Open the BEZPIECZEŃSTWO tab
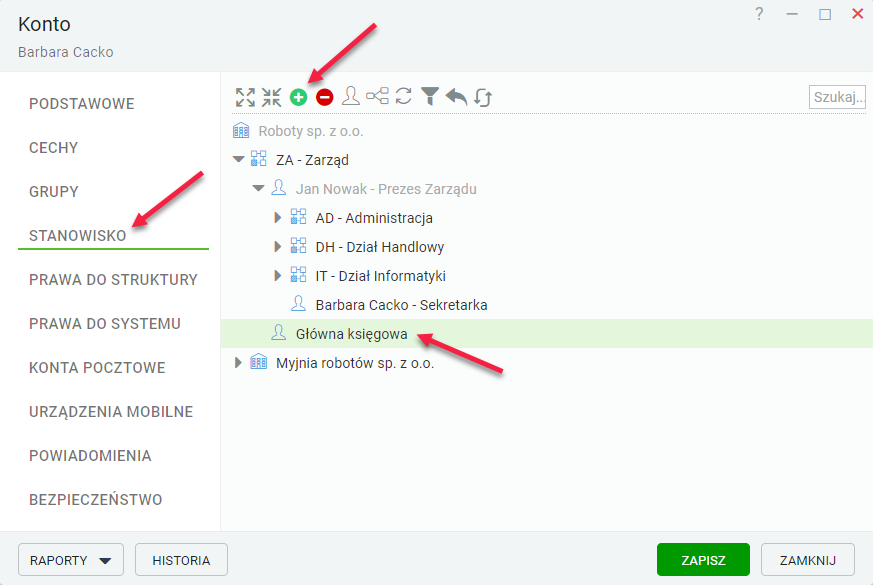This screenshot has width=873, height=585. (95, 500)
